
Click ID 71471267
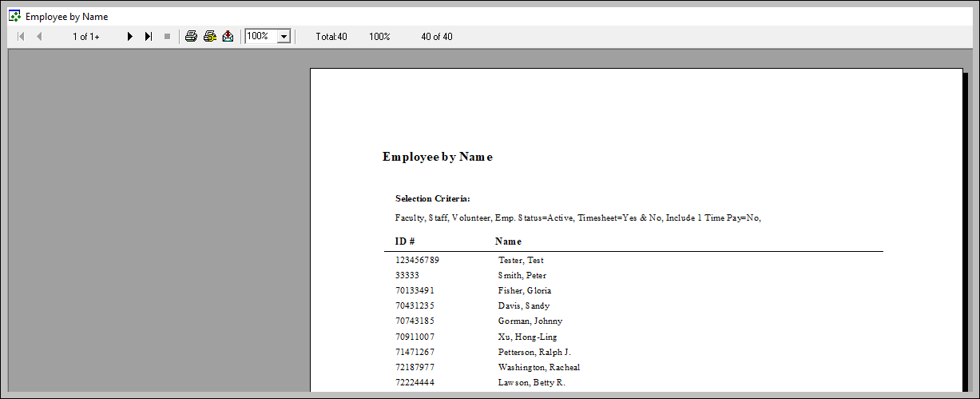click(415, 352)
